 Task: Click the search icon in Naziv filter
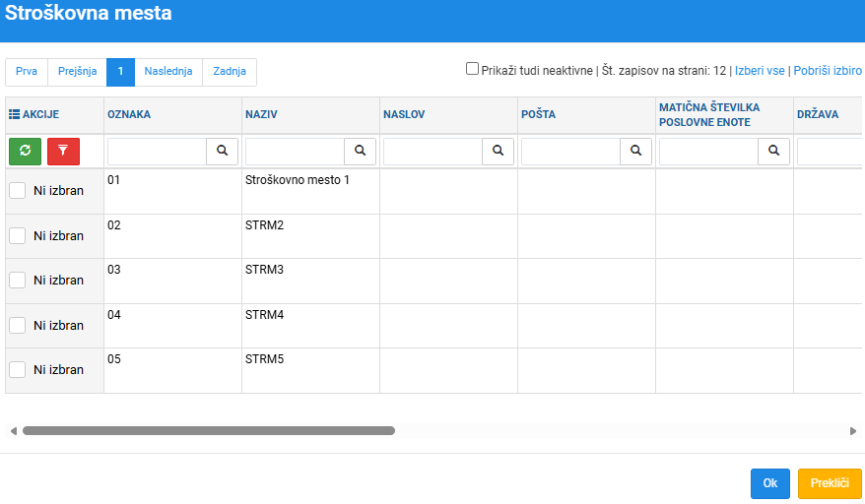[x=361, y=151]
